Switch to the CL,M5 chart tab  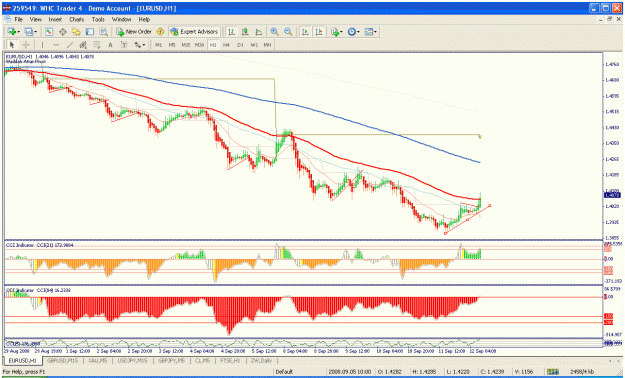pyautogui.click(x=202, y=360)
